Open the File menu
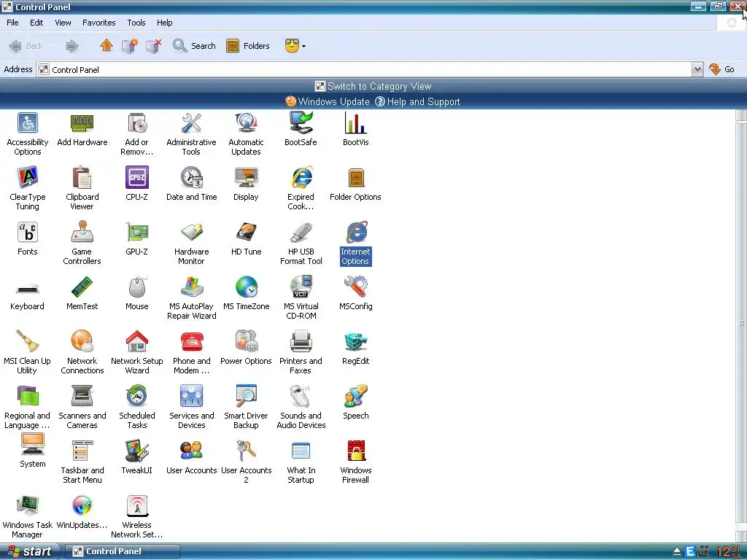Screen dimensions: 747x560 [x=12, y=23]
